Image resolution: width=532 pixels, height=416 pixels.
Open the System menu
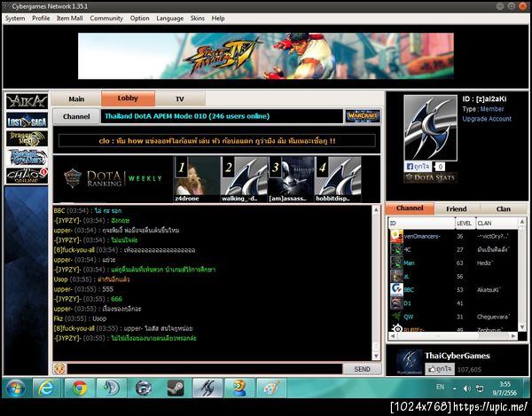click(15, 19)
